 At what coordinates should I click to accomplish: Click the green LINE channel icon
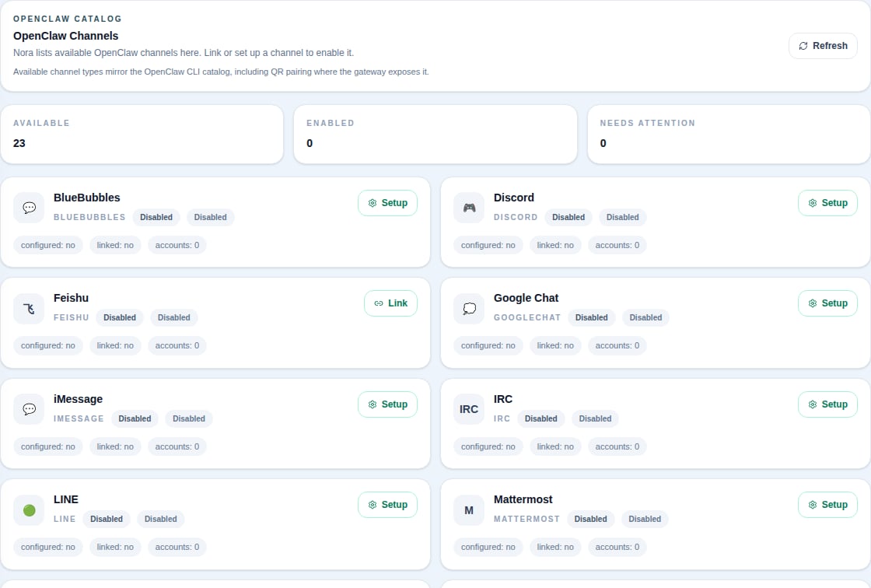click(x=29, y=510)
